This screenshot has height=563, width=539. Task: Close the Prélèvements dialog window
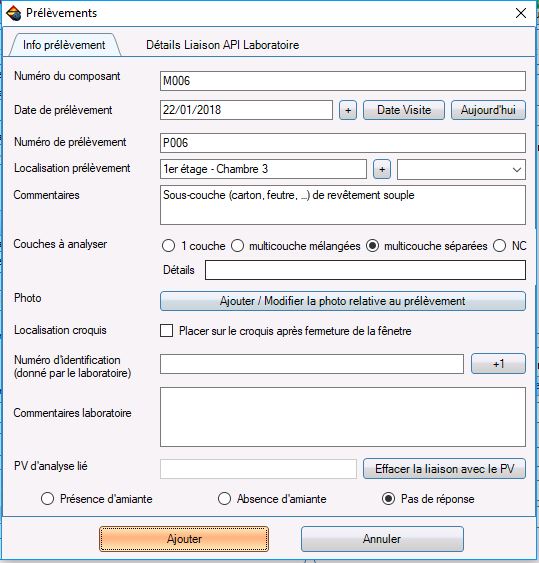click(x=521, y=13)
